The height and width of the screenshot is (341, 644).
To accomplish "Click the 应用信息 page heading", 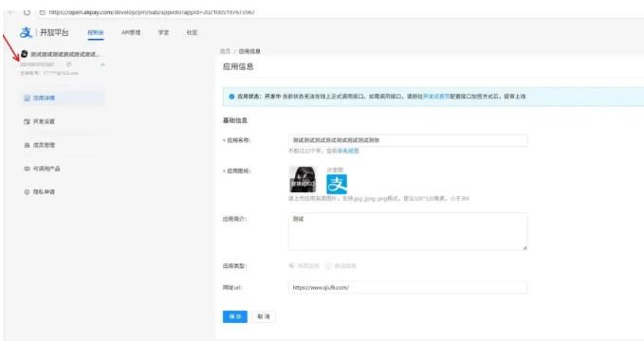I will 238,66.
